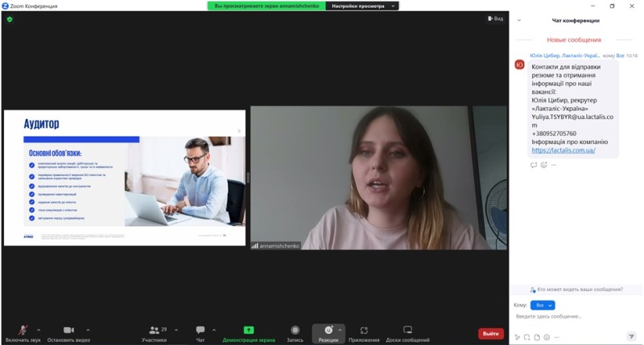Stop camera with Остановить видео icon
The image size is (644, 345).
pos(68,331)
